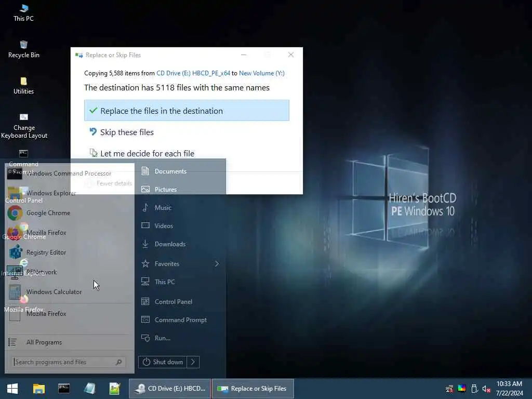Switch to CD Drive (E:) HBCD taskbar window

(x=170, y=389)
